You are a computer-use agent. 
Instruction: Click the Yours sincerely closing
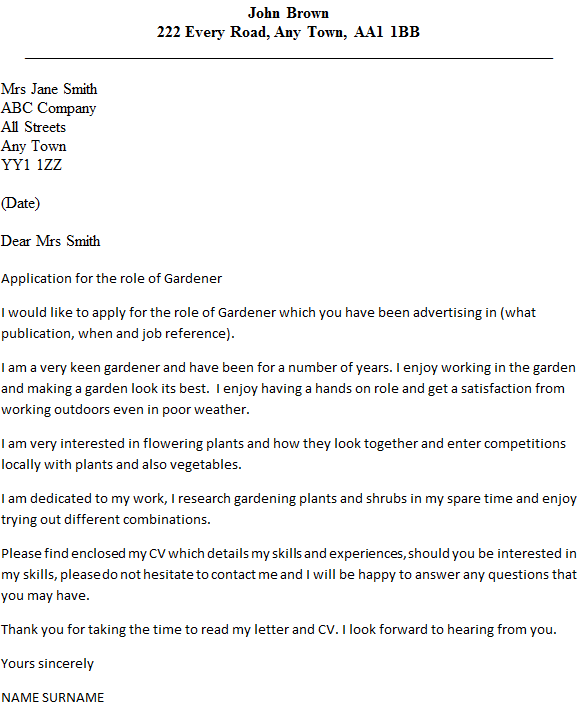(x=47, y=664)
